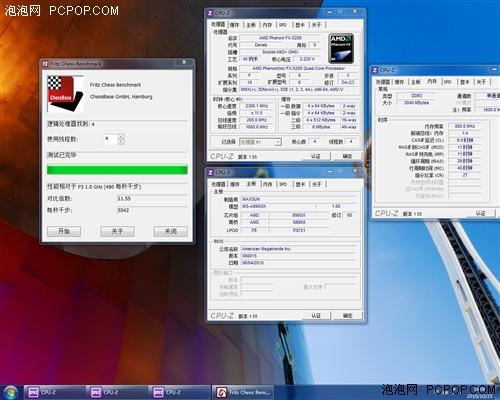Select 主板 tab in the memory CPU-Z window

tap(415, 82)
